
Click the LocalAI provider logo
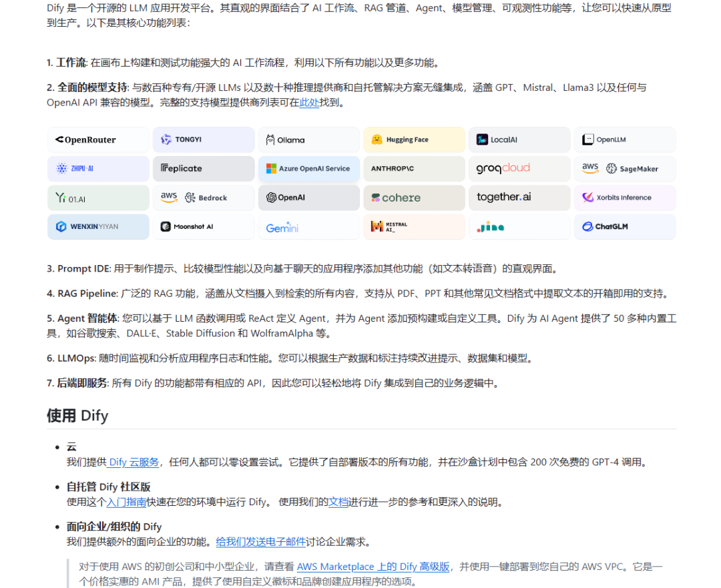(x=519, y=139)
